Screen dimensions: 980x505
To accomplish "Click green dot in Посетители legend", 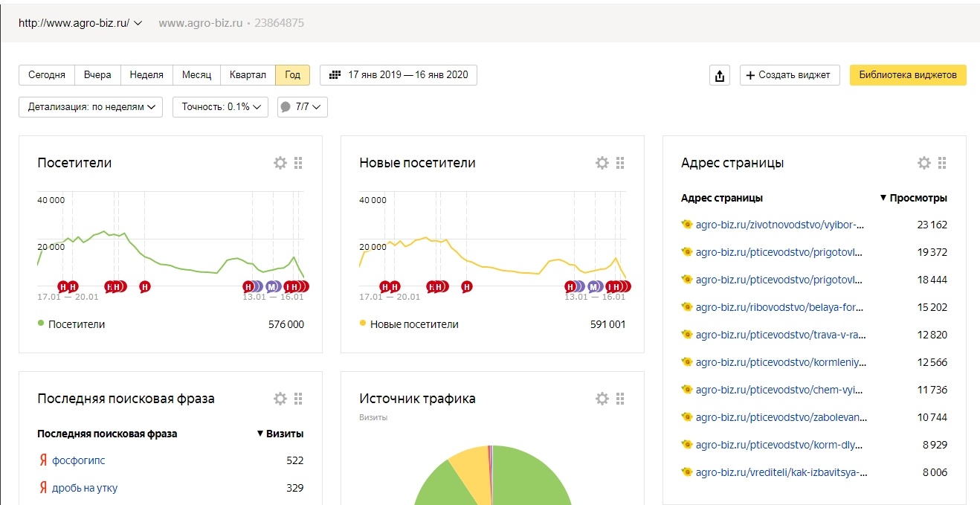I will 41,324.
